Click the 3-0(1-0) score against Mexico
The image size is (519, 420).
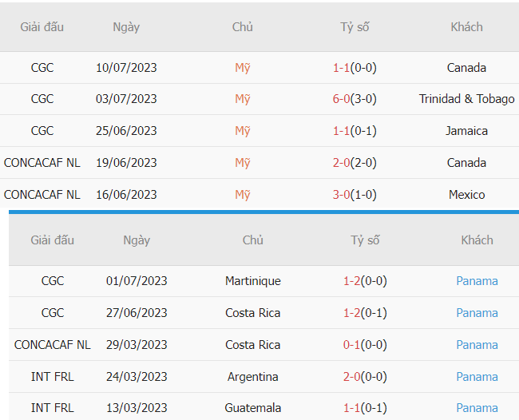coord(355,195)
